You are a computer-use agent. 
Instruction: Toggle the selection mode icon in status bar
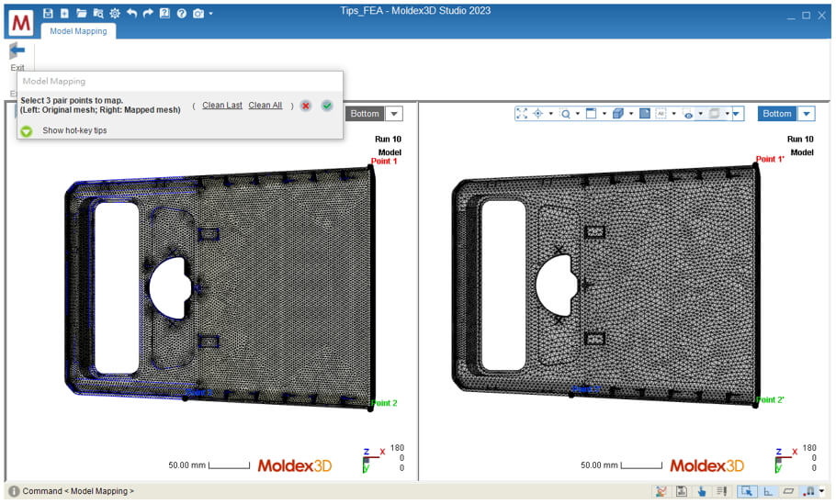coord(747,491)
